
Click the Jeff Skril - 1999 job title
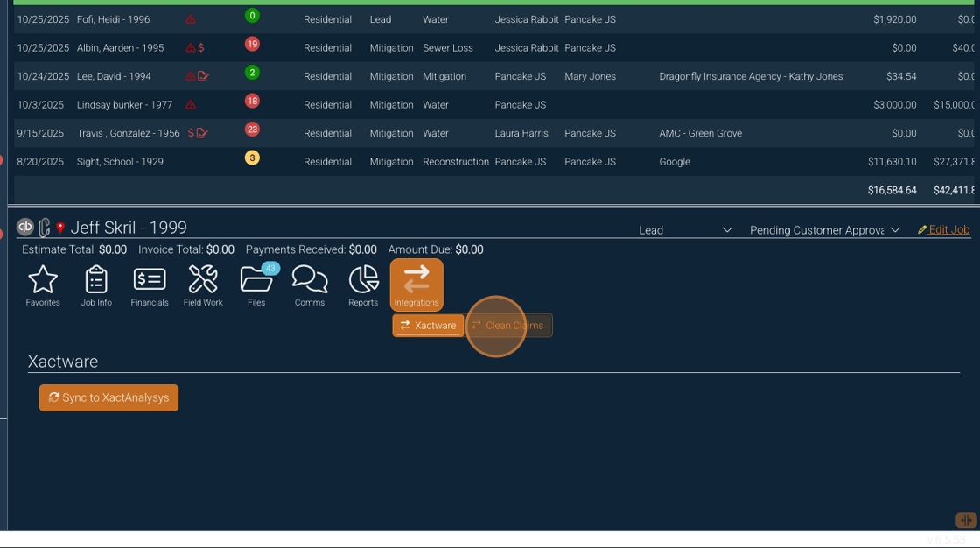[x=129, y=227]
